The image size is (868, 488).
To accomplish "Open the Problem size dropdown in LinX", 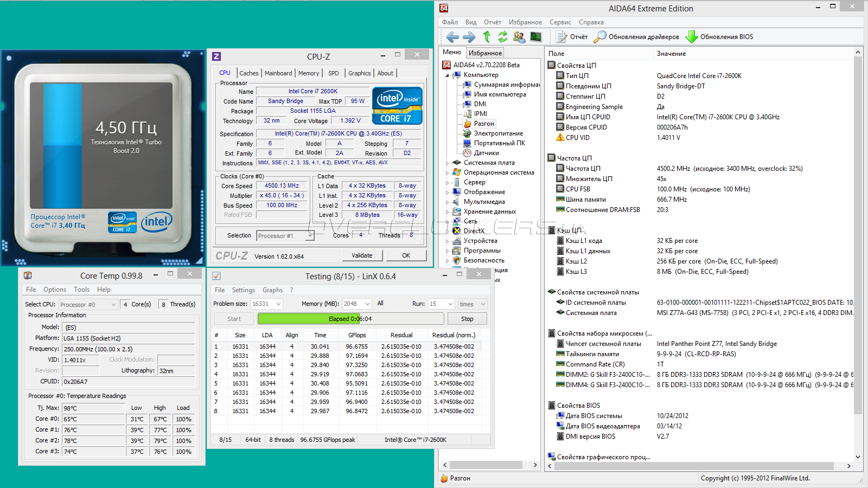I will tap(278, 304).
